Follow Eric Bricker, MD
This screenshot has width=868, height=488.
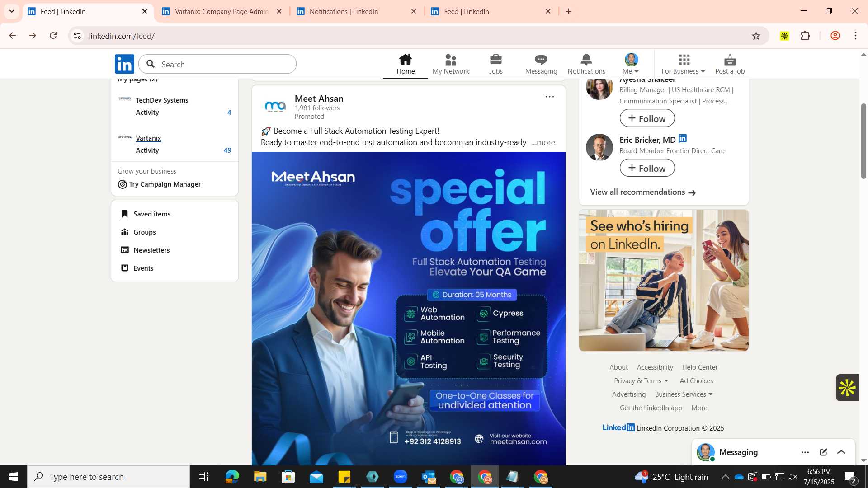point(647,168)
